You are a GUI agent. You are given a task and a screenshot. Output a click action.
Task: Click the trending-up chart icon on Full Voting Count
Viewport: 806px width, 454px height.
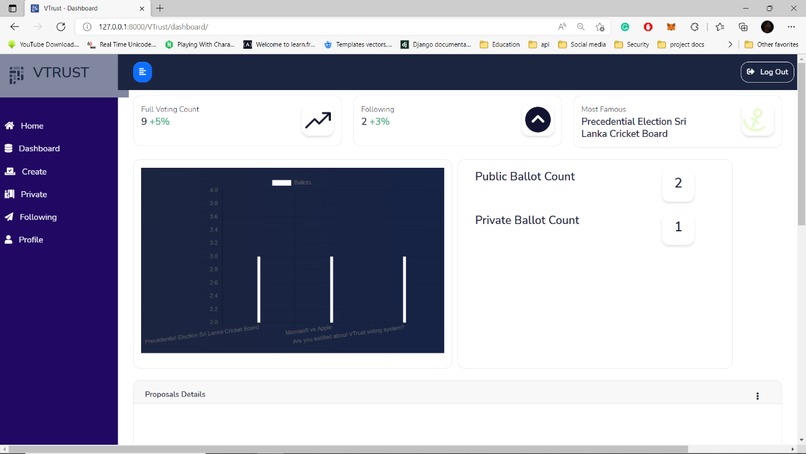318,120
